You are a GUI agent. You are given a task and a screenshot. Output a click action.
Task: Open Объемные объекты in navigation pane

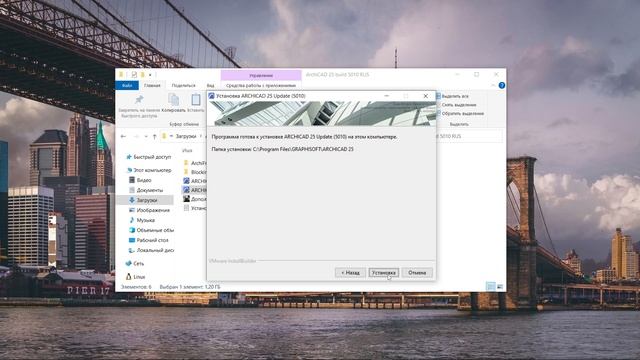151,230
